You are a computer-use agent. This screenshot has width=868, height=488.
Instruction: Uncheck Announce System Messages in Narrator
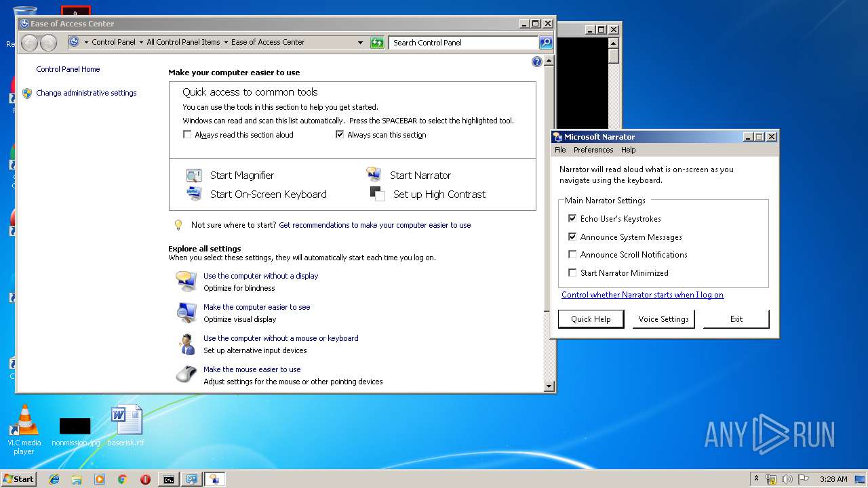[x=572, y=237]
